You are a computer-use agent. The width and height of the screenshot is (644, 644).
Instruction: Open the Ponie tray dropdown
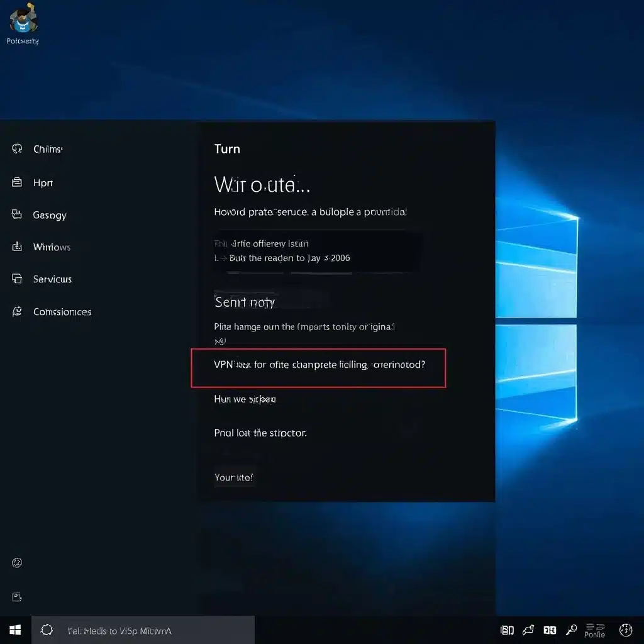coord(594,630)
